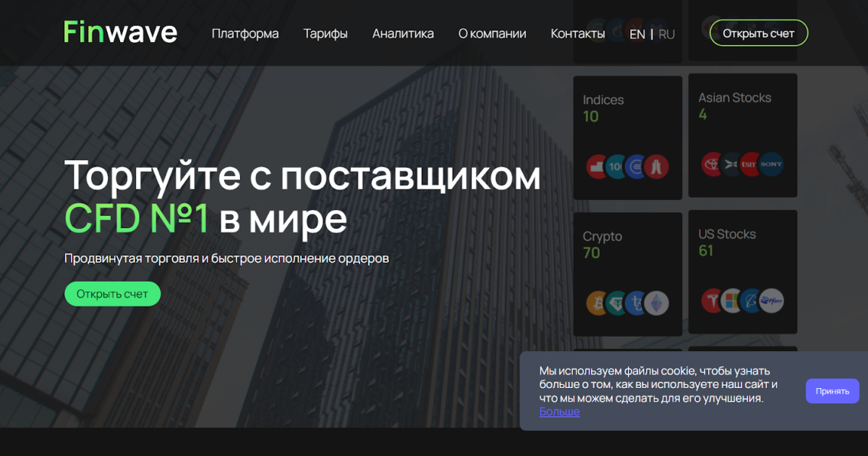Click the number 61 in US Stocks card
The width and height of the screenshot is (868, 456).
(x=706, y=250)
